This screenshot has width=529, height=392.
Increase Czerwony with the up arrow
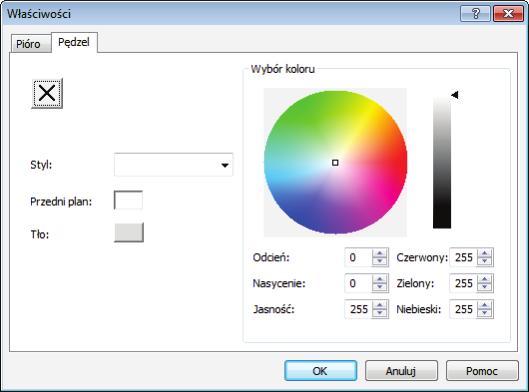(x=485, y=253)
